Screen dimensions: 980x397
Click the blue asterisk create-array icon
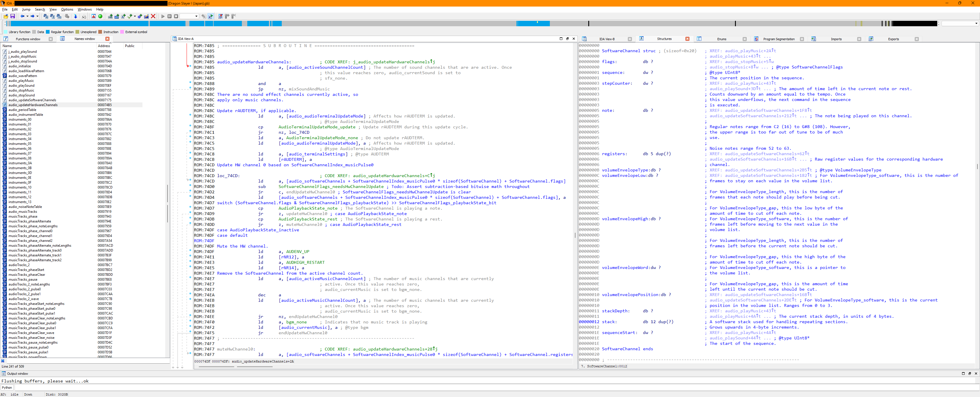pyautogui.click(x=140, y=16)
